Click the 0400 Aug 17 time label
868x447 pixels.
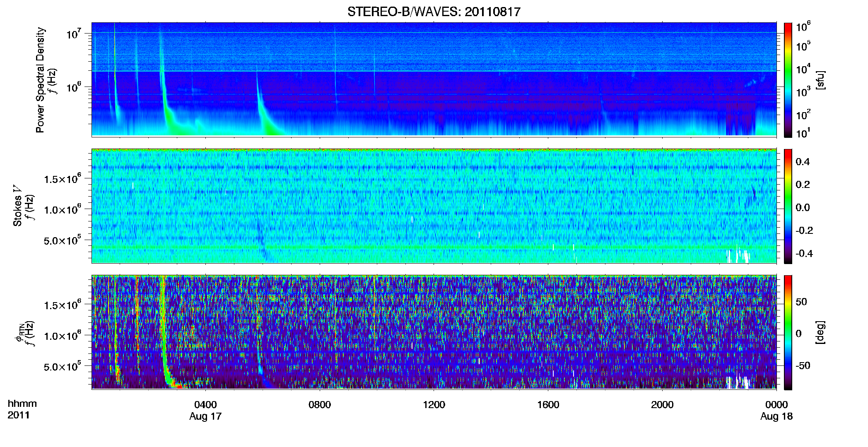[x=205, y=411]
